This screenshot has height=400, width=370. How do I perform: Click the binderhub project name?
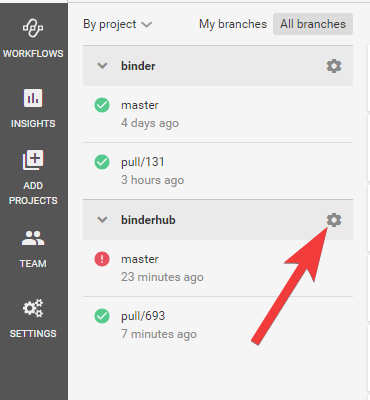pos(148,220)
